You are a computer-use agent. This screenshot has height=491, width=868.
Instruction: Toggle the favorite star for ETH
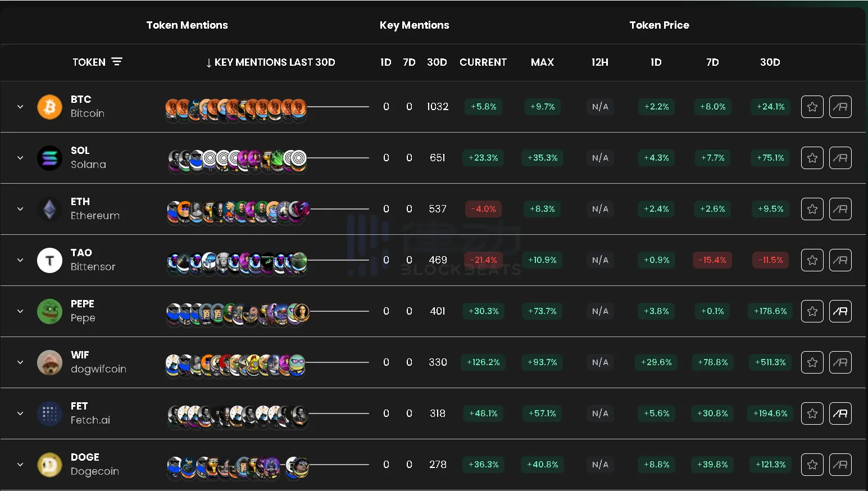tap(812, 209)
